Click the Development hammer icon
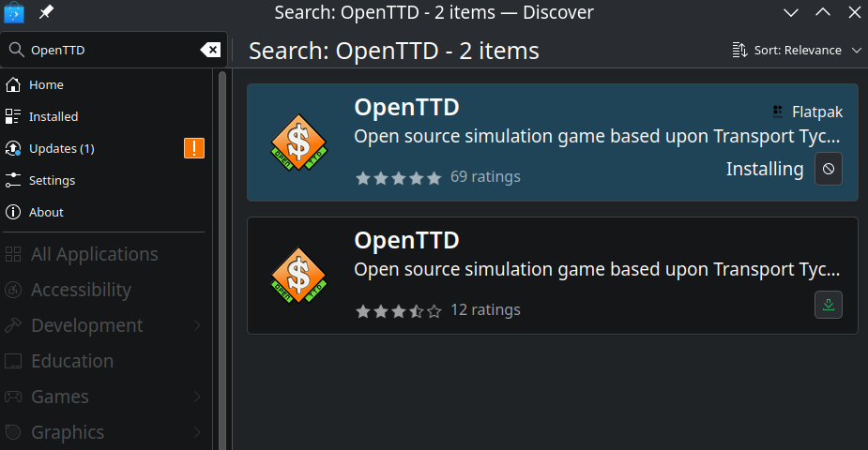Viewport: 868px width, 450px height. 13,325
